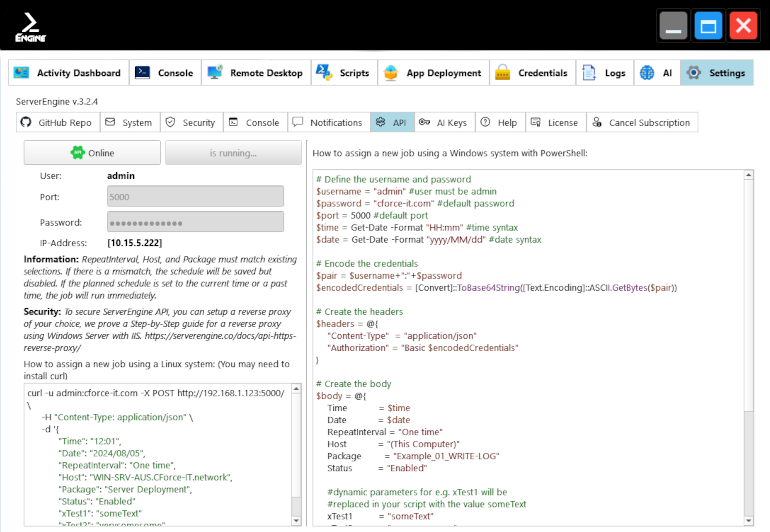This screenshot has width=770, height=532.
Task: Click the Port input field
Action: click(x=195, y=198)
